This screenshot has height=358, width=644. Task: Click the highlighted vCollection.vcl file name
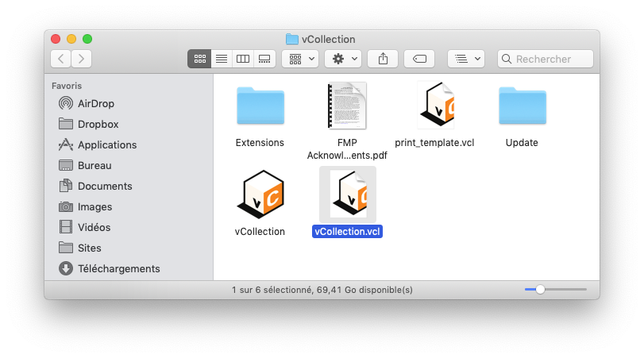click(348, 232)
